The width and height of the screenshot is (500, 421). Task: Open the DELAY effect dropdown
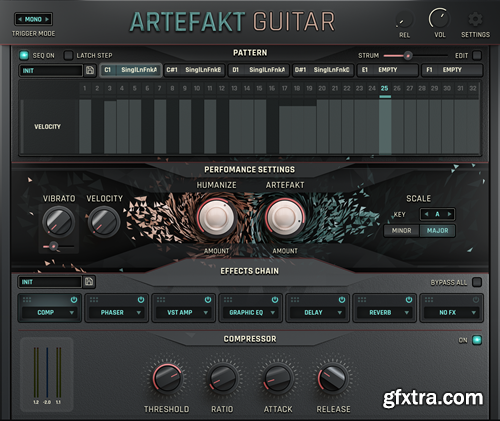tap(317, 313)
